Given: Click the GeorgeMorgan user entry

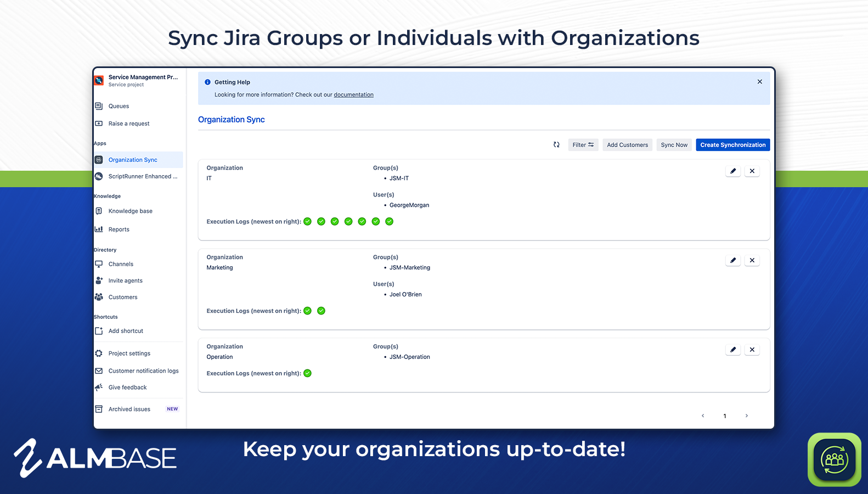Looking at the screenshot, I should (x=409, y=205).
